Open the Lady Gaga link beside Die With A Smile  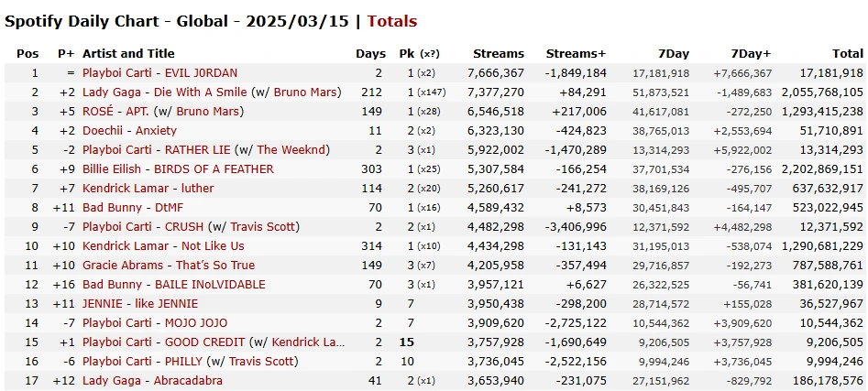(x=112, y=92)
